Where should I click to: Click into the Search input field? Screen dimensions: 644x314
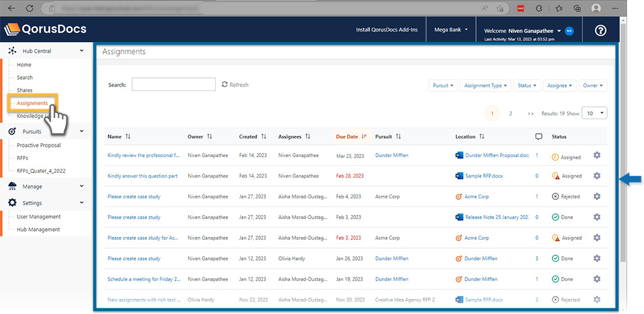pyautogui.click(x=174, y=85)
